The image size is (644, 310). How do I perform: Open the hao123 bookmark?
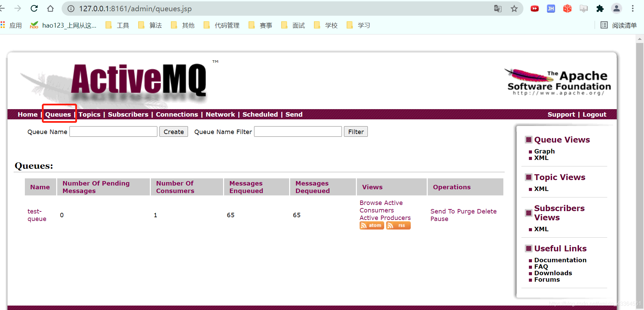63,25
